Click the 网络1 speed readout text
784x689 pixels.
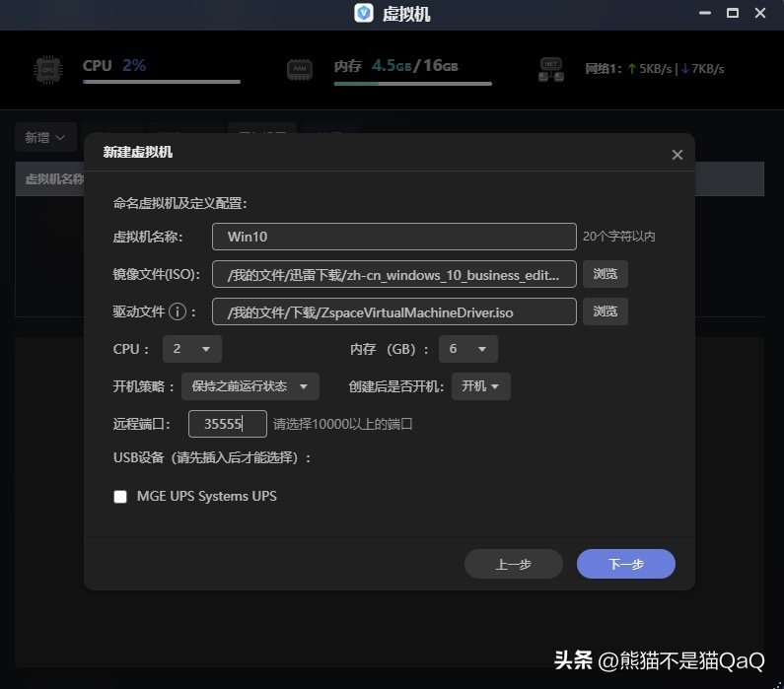pos(655,69)
